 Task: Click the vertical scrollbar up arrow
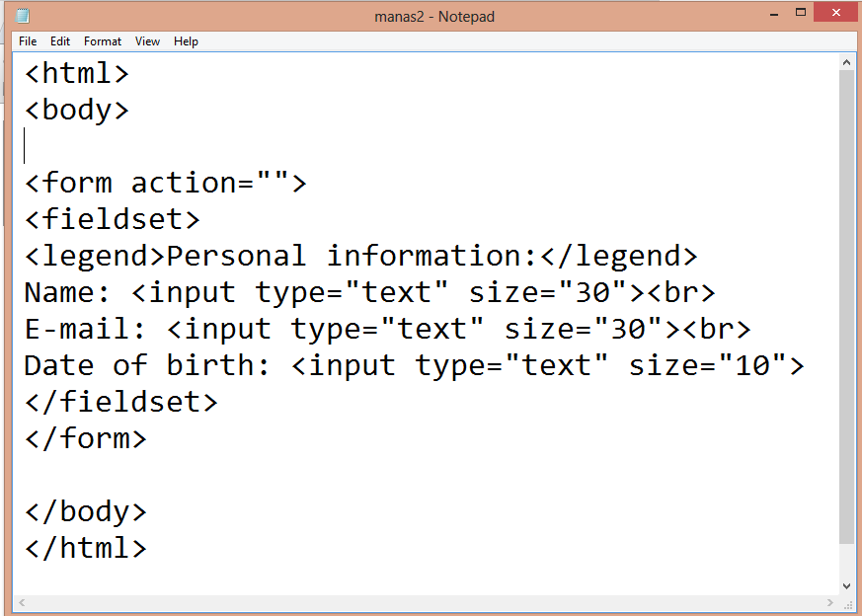(846, 62)
